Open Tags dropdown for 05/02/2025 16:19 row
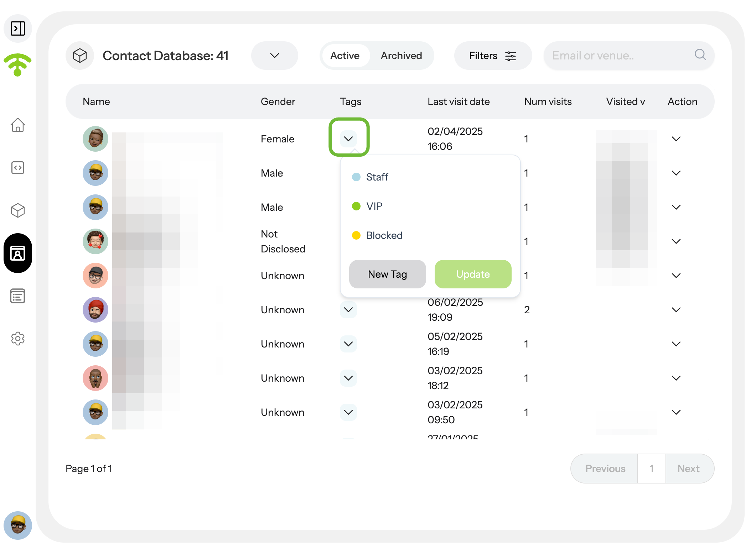Image resolution: width=756 pixels, height=554 pixels. point(348,344)
